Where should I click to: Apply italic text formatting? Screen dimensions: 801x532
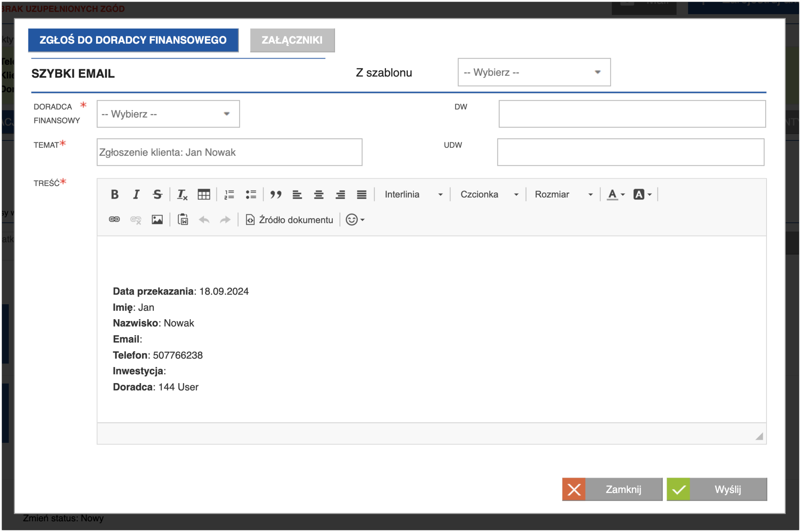(x=136, y=194)
